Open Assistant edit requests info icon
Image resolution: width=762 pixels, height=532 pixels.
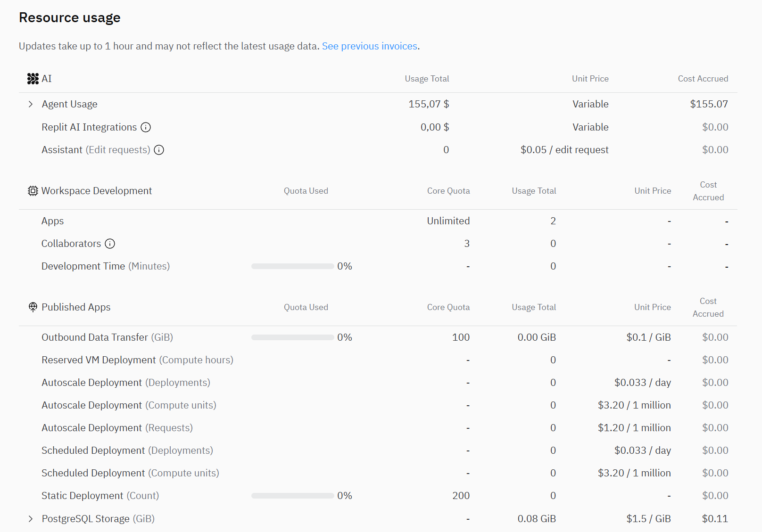pyautogui.click(x=159, y=150)
